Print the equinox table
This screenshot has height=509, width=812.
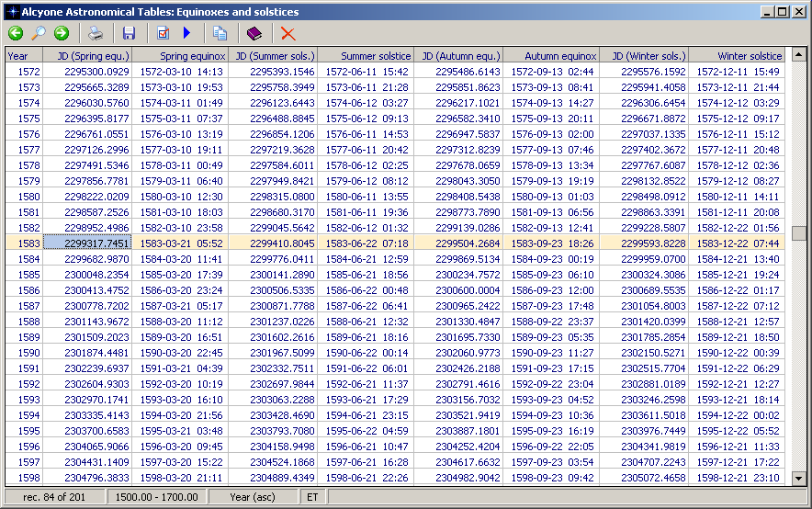coord(96,33)
